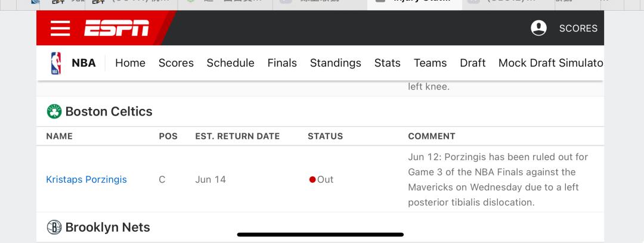The height and width of the screenshot is (243, 644).
Task: Open the Standings nav item
Action: point(336,63)
